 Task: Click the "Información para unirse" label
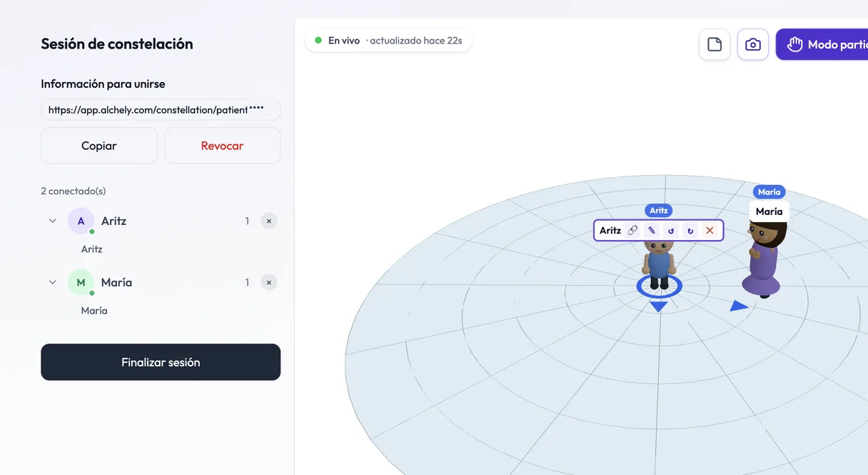point(103,84)
